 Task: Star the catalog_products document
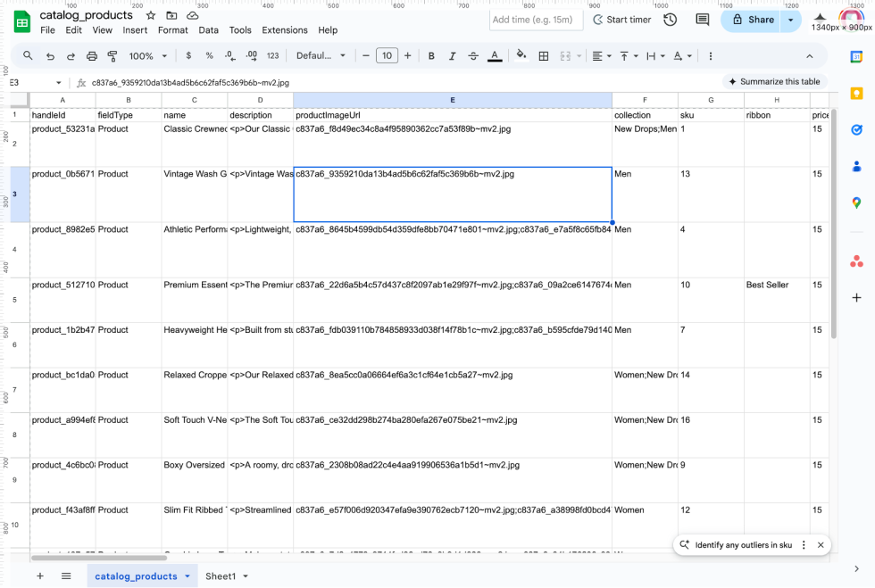pyautogui.click(x=150, y=15)
